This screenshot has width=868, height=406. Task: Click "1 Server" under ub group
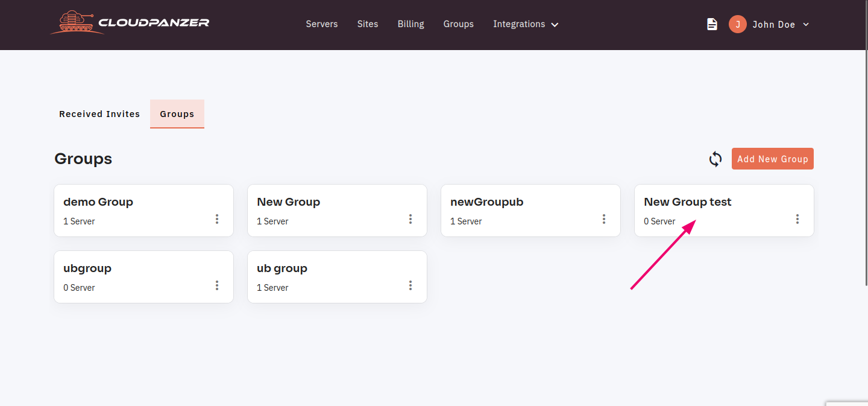[x=272, y=288]
